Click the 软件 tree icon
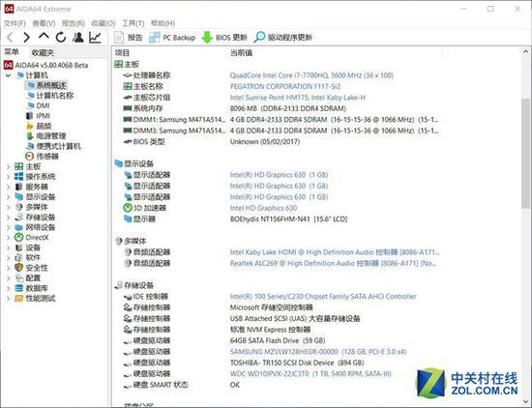This screenshot has width=532, height=408. click(19, 258)
